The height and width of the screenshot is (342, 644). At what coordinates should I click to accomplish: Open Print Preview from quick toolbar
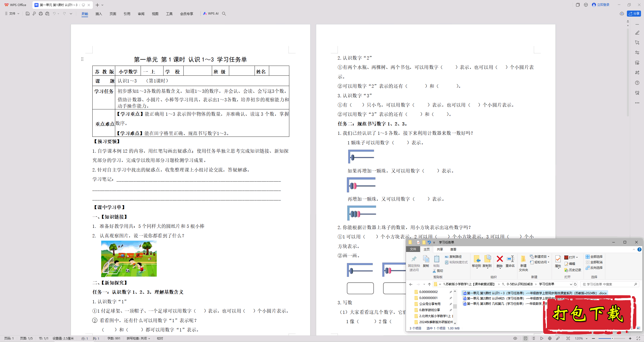click(x=47, y=14)
